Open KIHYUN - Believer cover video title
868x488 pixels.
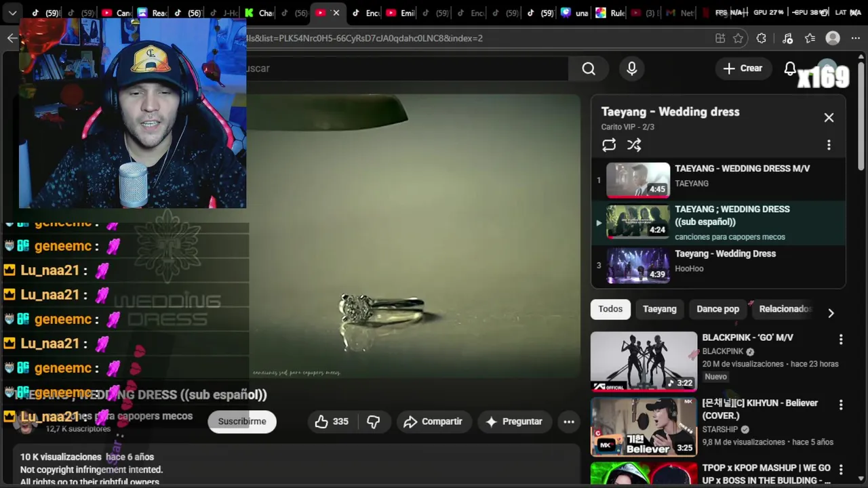click(x=759, y=409)
